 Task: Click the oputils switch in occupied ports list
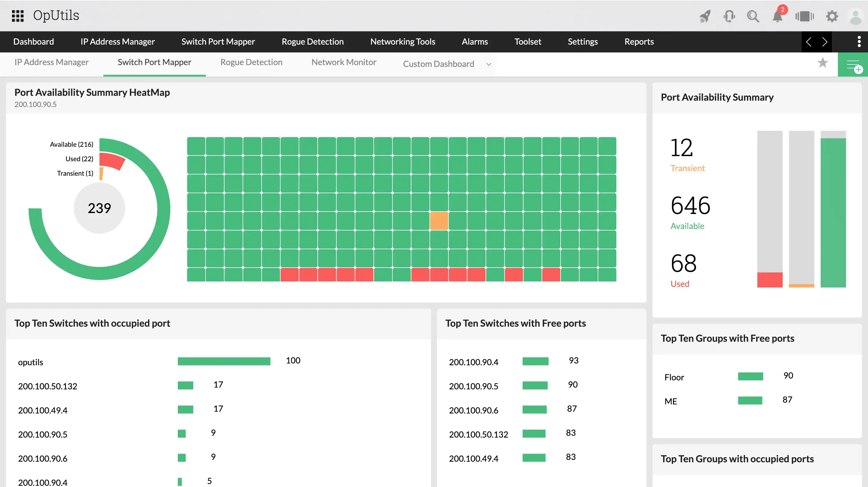[30, 362]
